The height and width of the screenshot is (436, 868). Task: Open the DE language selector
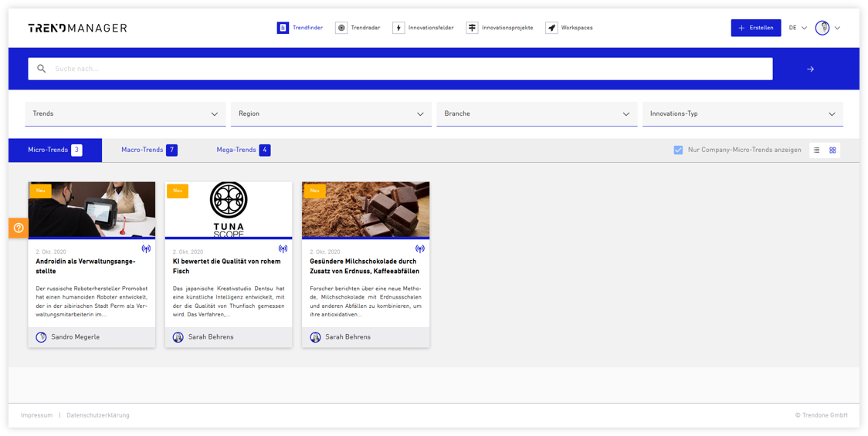pyautogui.click(x=798, y=28)
